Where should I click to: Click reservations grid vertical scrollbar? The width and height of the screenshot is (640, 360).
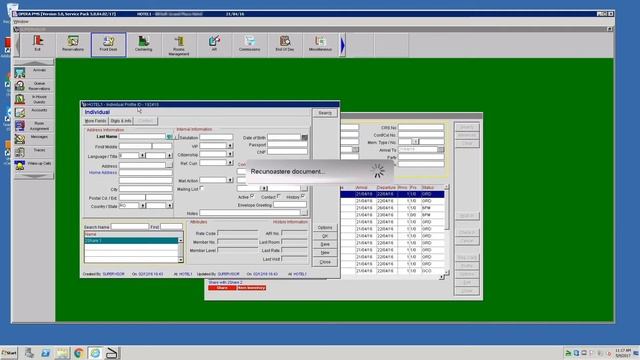[x=447, y=229]
